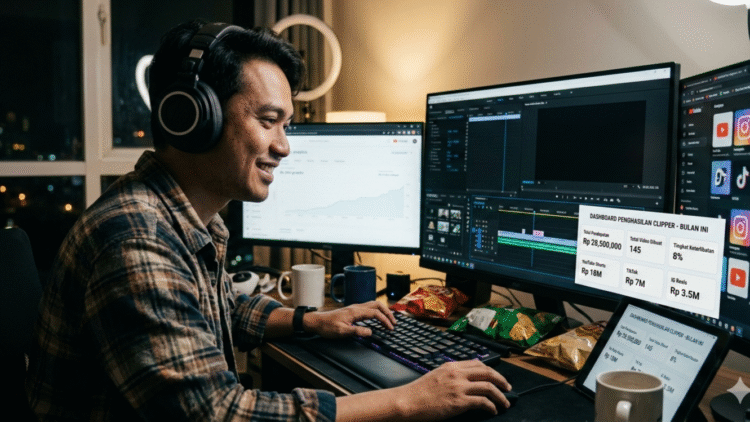750x422 pixels.
Task: Open profile avatar on analytics monitor
Action: pyautogui.click(x=415, y=141)
